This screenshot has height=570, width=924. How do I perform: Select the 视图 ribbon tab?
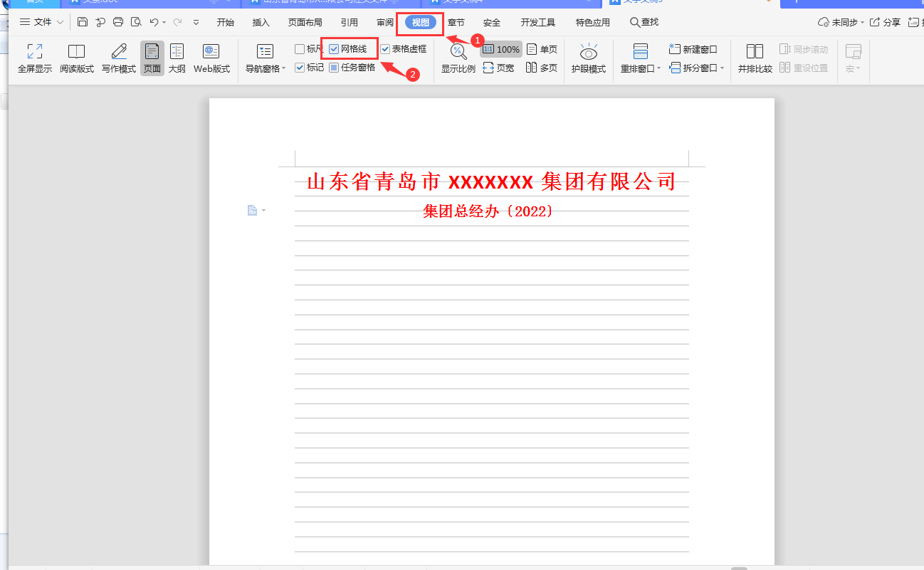421,23
